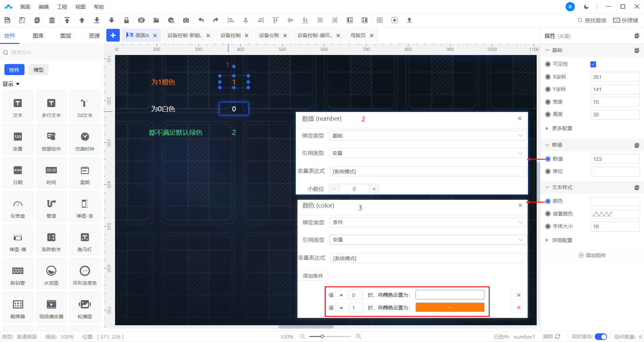Click the undo arrow in toolbar
The height and width of the screenshot is (342, 644).
[x=201, y=20]
